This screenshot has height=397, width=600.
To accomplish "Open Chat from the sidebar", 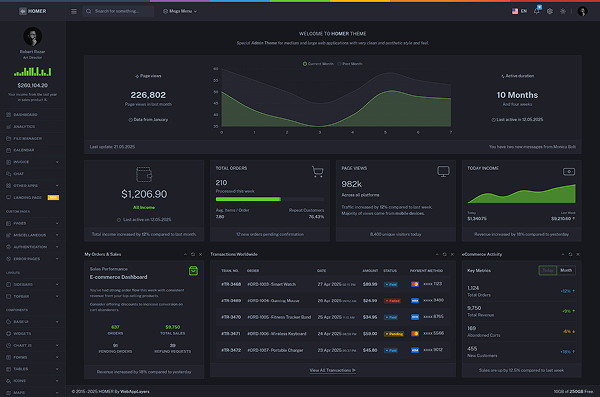I will 33,174.
